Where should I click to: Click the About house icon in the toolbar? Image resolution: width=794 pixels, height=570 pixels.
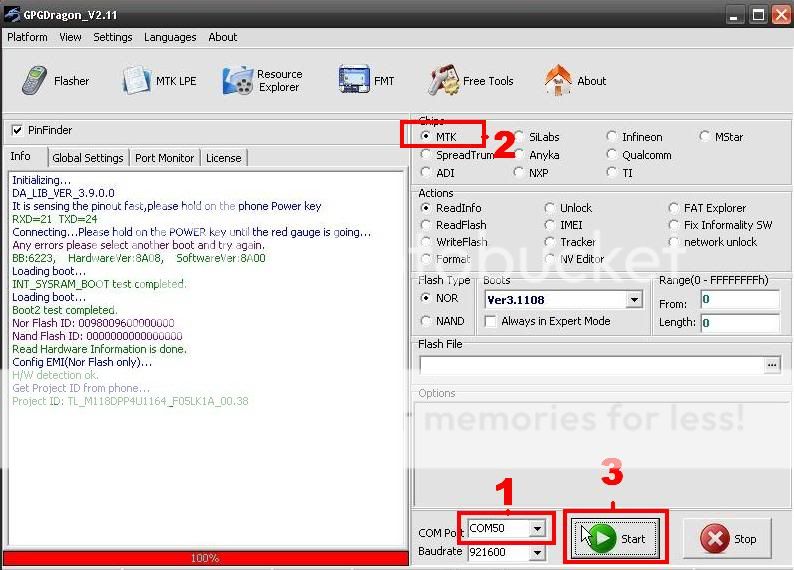576,81
